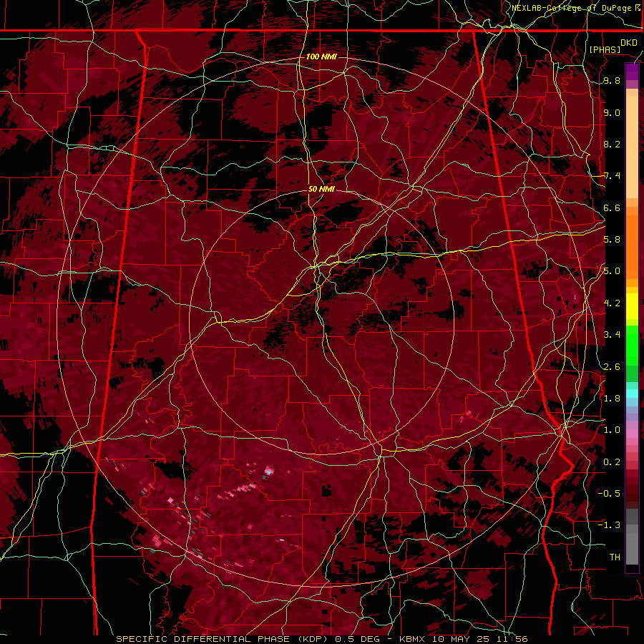Click the 9.8 value on color scale
Screen dimensions: 644x644
(612, 80)
